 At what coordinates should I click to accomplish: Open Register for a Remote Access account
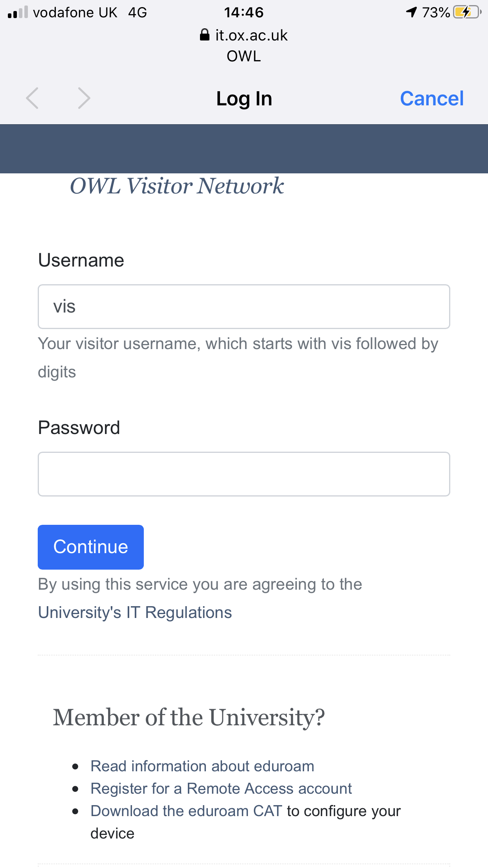(x=221, y=789)
